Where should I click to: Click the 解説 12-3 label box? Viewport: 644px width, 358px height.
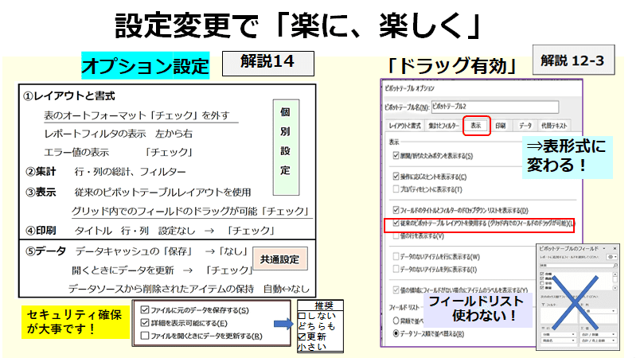(x=573, y=60)
